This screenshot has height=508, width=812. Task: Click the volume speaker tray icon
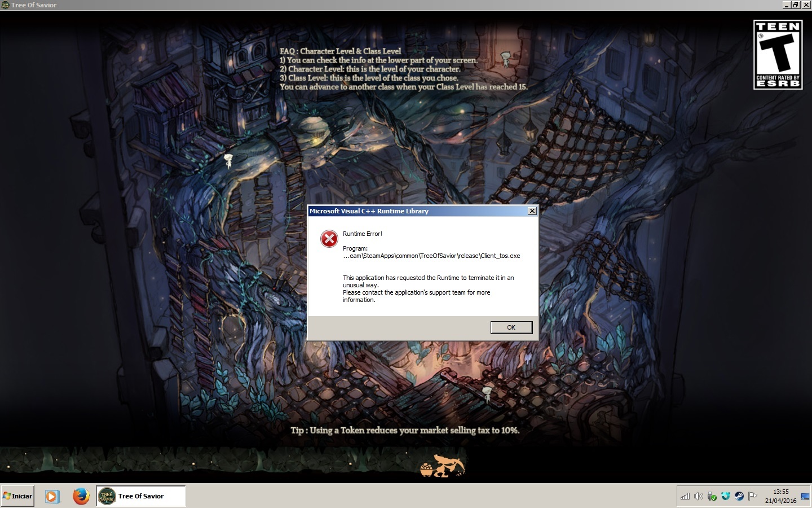[x=699, y=496]
